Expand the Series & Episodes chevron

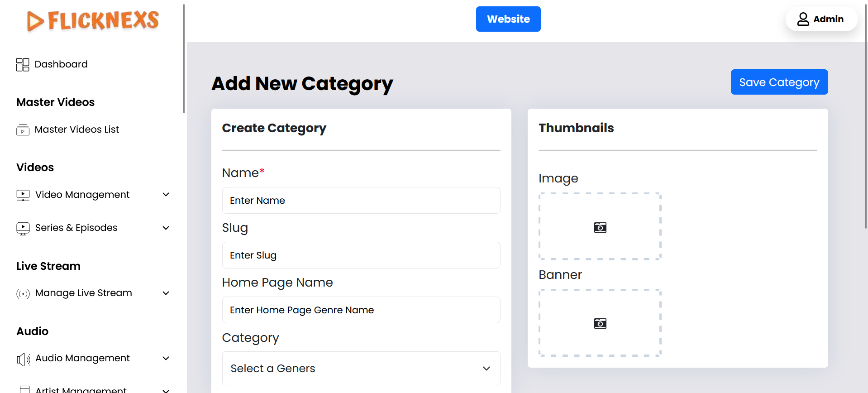(x=166, y=228)
